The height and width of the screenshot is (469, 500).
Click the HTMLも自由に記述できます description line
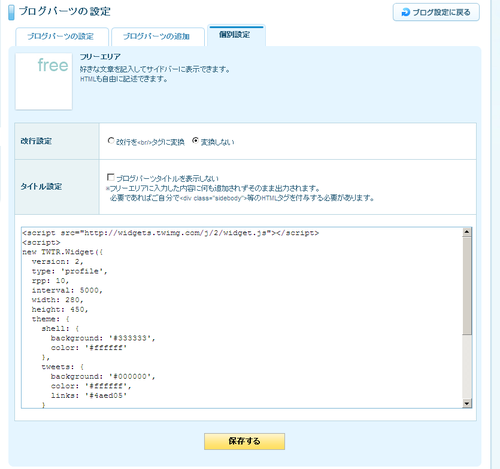pyautogui.click(x=124, y=79)
